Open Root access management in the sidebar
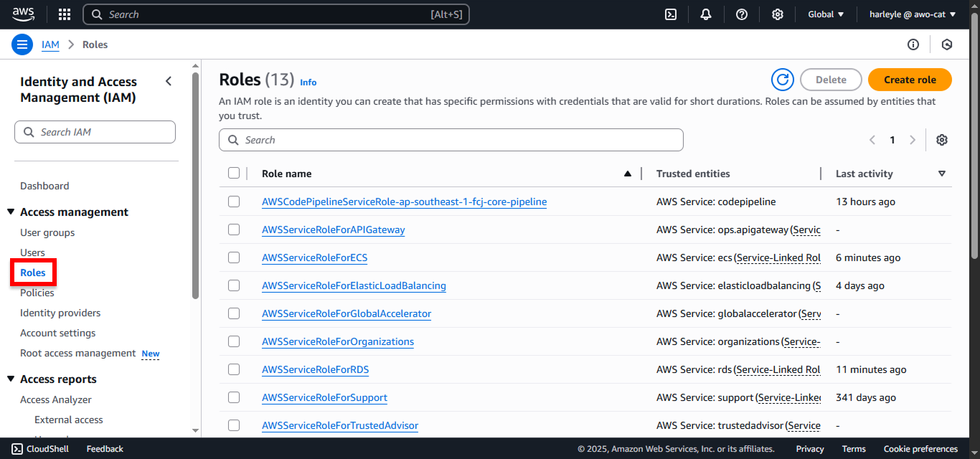Image resolution: width=980 pixels, height=459 pixels. (77, 353)
